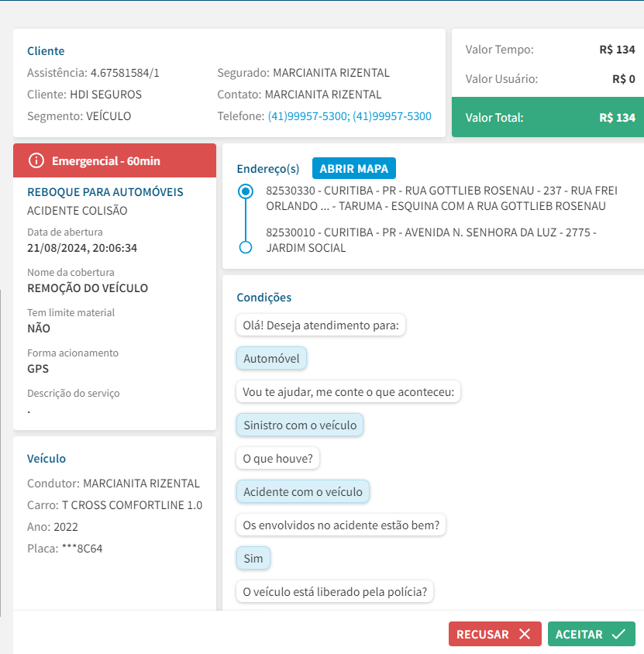
Task: Click "O veículo está liberado pela polícia?" message
Action: pos(335,592)
